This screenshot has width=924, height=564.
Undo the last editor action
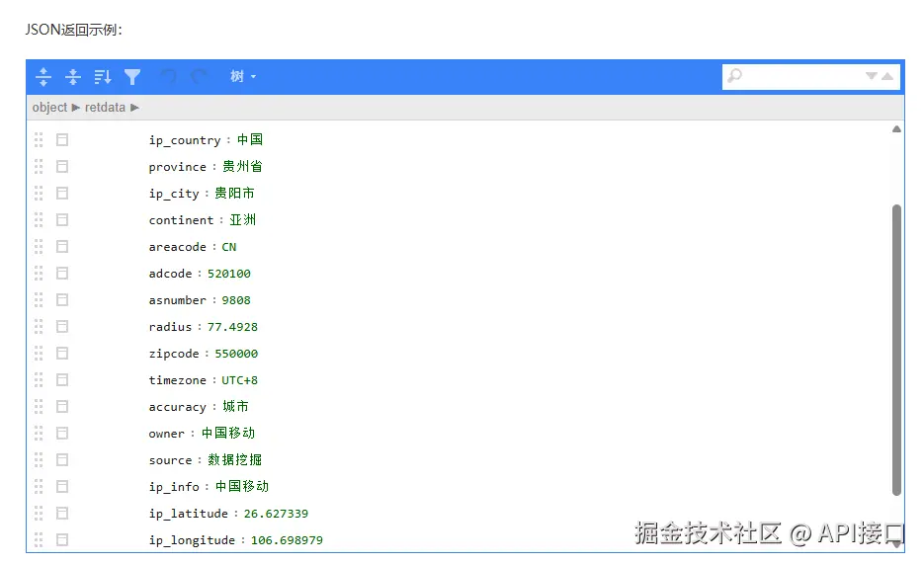coord(169,76)
